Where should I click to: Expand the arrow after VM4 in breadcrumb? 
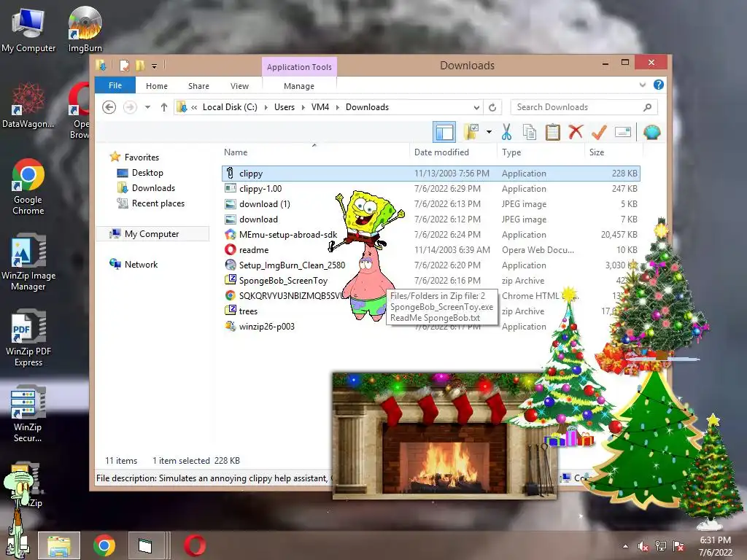tap(337, 107)
